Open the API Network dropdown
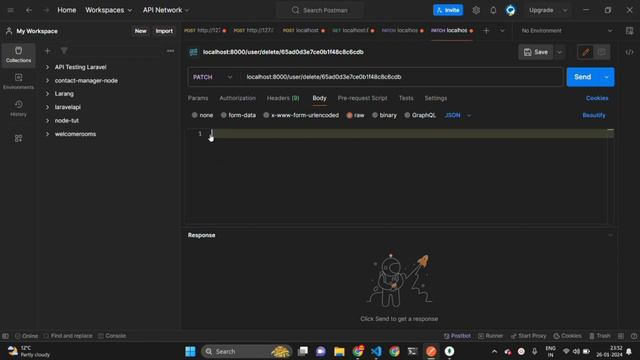Image resolution: width=640 pixels, height=360 pixels. (x=166, y=10)
